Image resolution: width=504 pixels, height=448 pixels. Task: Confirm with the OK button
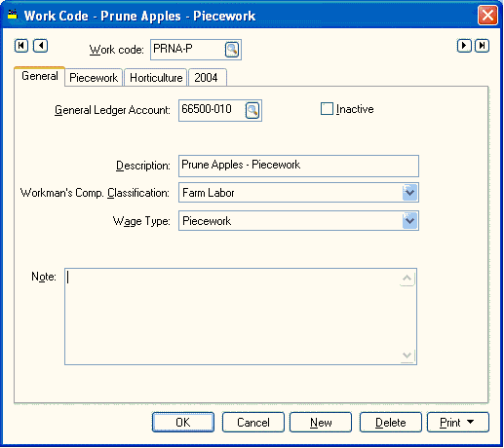tap(183, 422)
